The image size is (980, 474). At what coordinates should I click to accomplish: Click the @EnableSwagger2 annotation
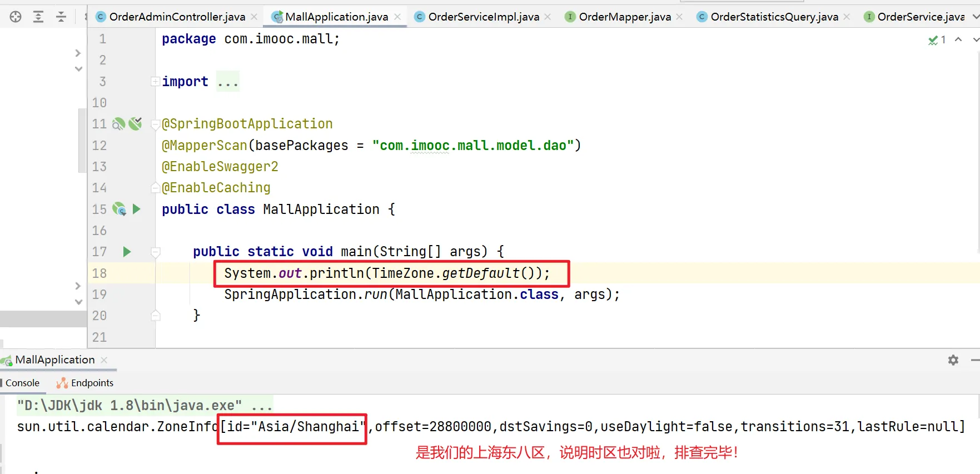pos(220,167)
